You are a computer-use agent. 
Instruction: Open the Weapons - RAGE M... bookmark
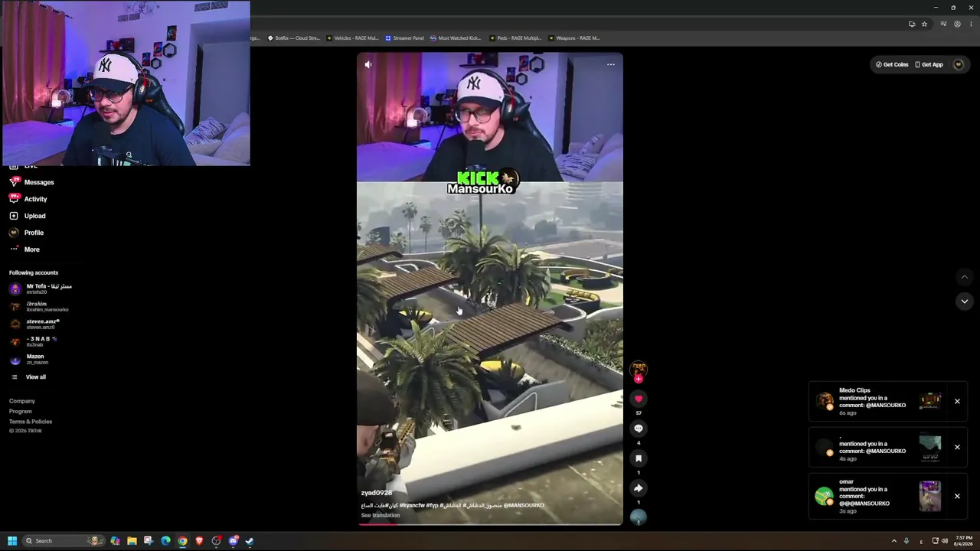[x=573, y=37]
